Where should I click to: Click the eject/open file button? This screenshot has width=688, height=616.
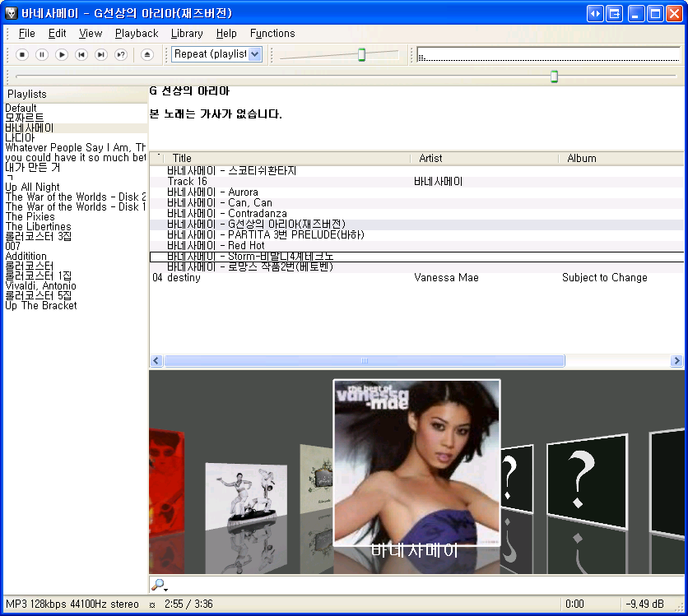[147, 55]
